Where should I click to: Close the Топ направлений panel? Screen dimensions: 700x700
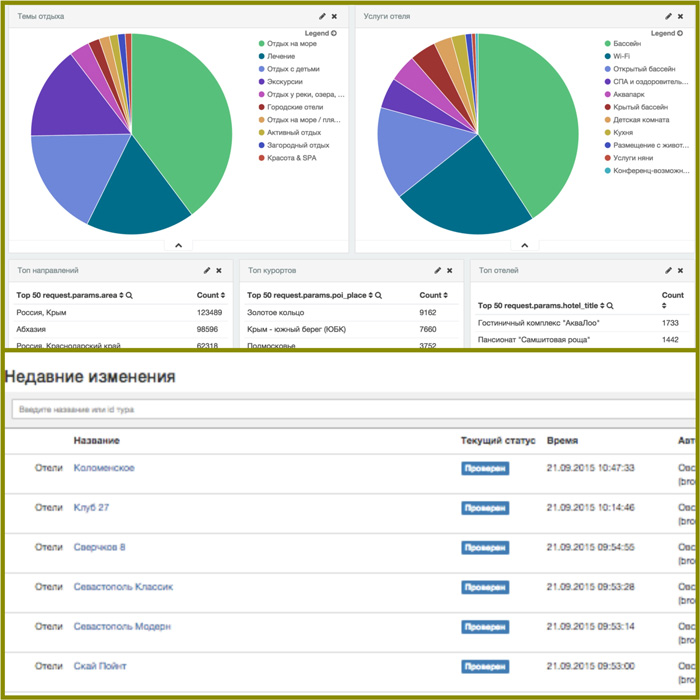(x=219, y=271)
